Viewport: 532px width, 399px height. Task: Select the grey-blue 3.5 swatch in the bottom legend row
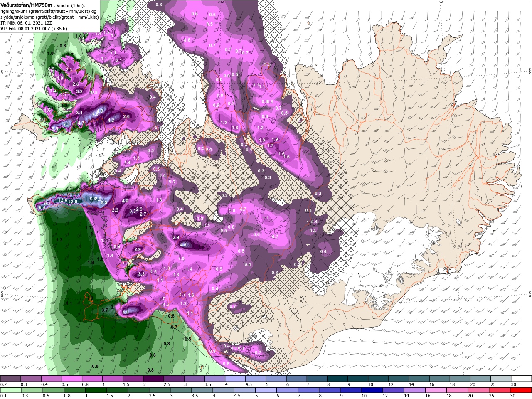[202, 390]
